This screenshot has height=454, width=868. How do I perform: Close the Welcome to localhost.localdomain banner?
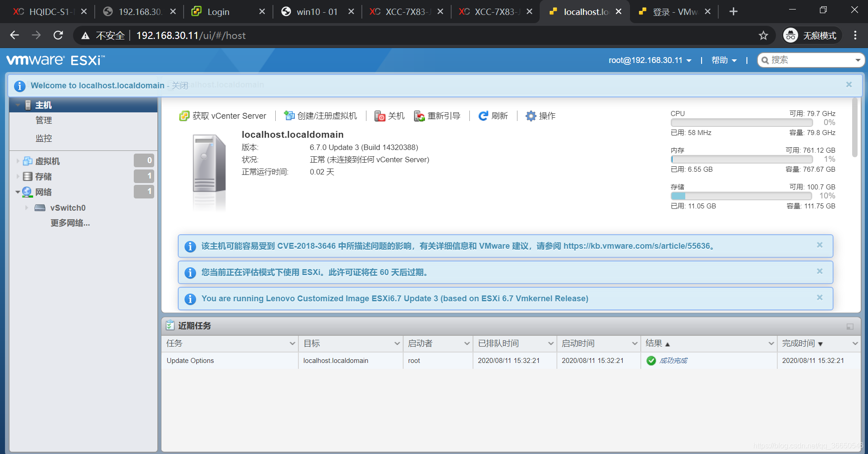[x=849, y=85]
